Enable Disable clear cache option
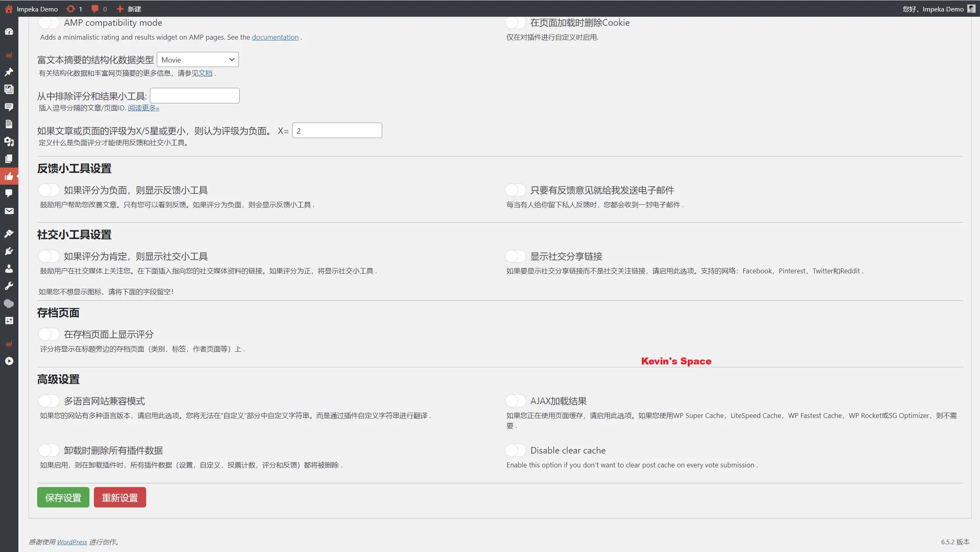 pos(515,450)
